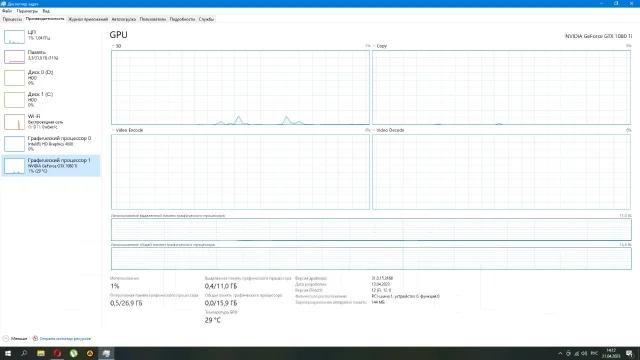Viewport: 640px width, 360px height.
Task: Select Диск 0 (D:) in sidebar
Action: click(x=51, y=78)
